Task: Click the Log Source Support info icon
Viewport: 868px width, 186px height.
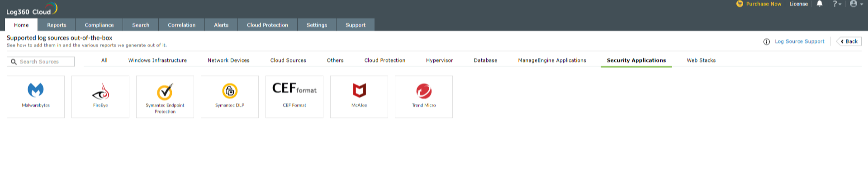Action: [767, 42]
